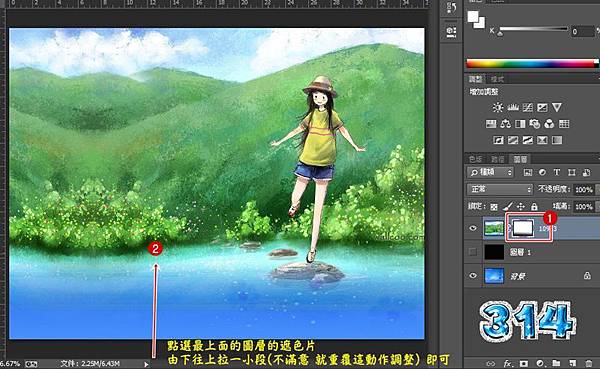
Task: Create a new layer group (folder icon)
Action: [556, 363]
